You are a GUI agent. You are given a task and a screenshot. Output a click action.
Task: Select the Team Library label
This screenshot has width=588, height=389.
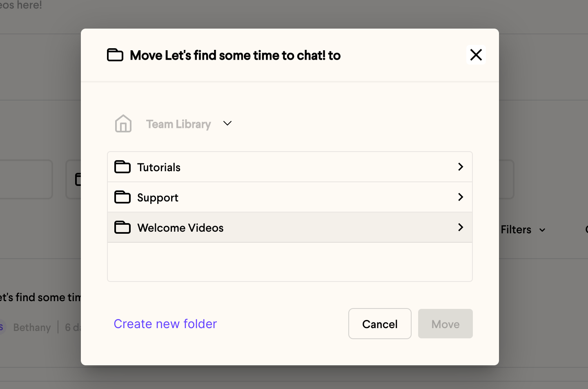tap(178, 124)
